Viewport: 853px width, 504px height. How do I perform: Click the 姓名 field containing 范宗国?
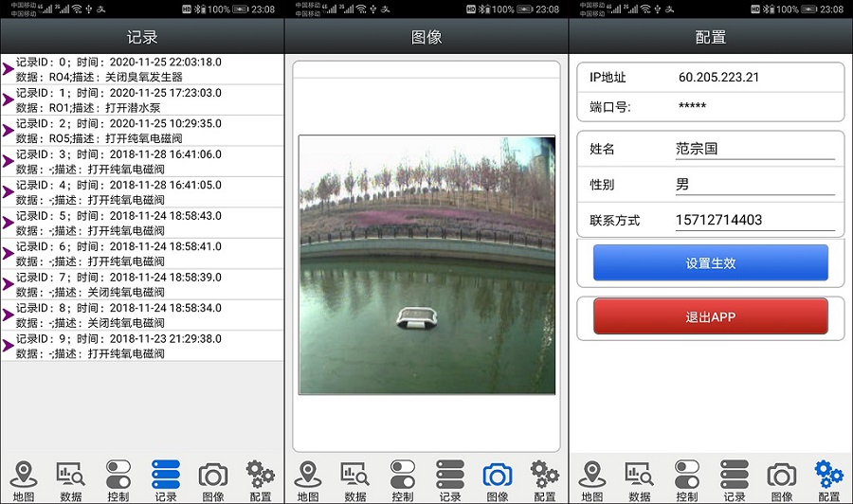point(753,150)
